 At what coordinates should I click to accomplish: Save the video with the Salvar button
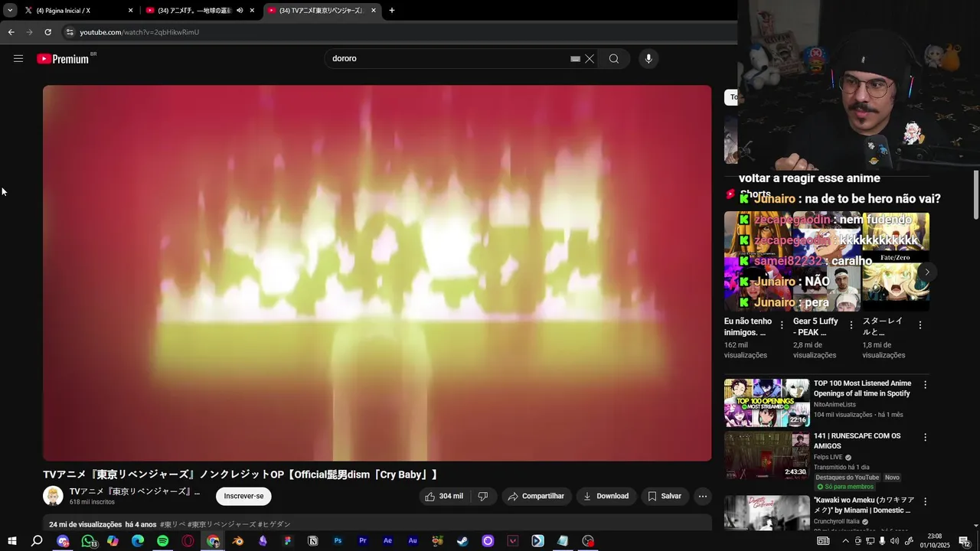(x=665, y=496)
